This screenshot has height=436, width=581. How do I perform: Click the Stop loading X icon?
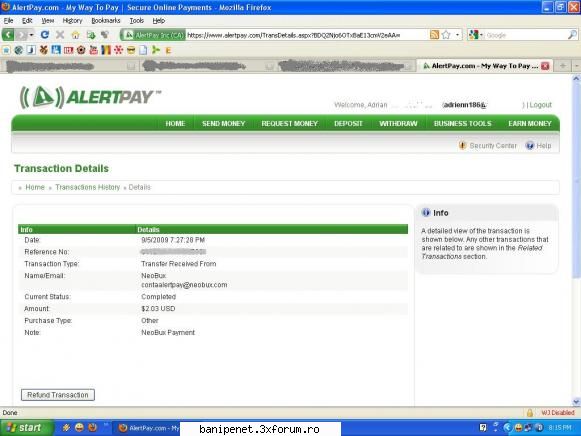click(x=60, y=35)
